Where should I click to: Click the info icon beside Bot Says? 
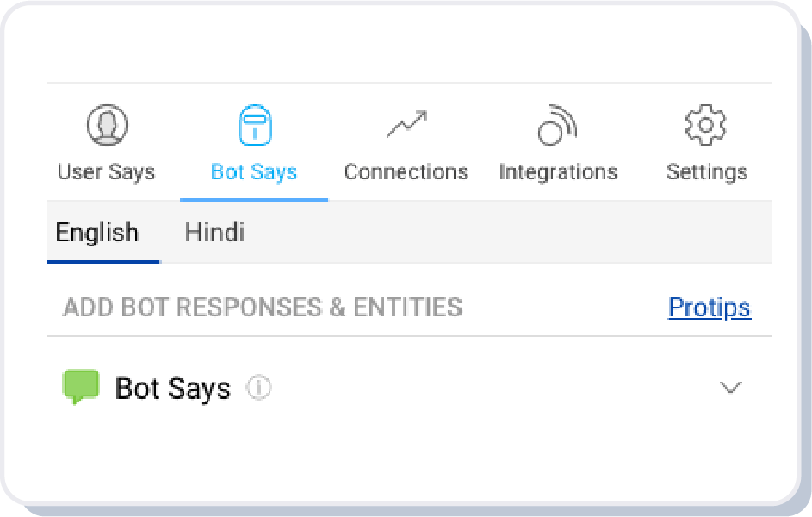(258, 389)
